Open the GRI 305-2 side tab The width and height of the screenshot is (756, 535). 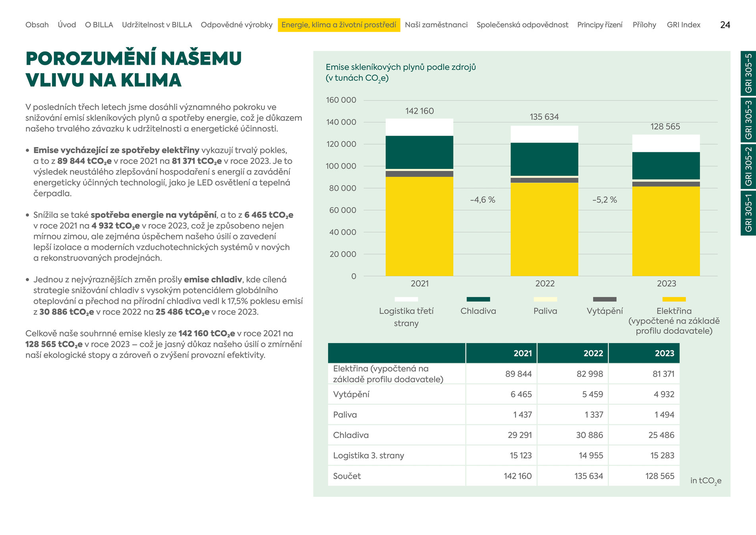tap(748, 166)
